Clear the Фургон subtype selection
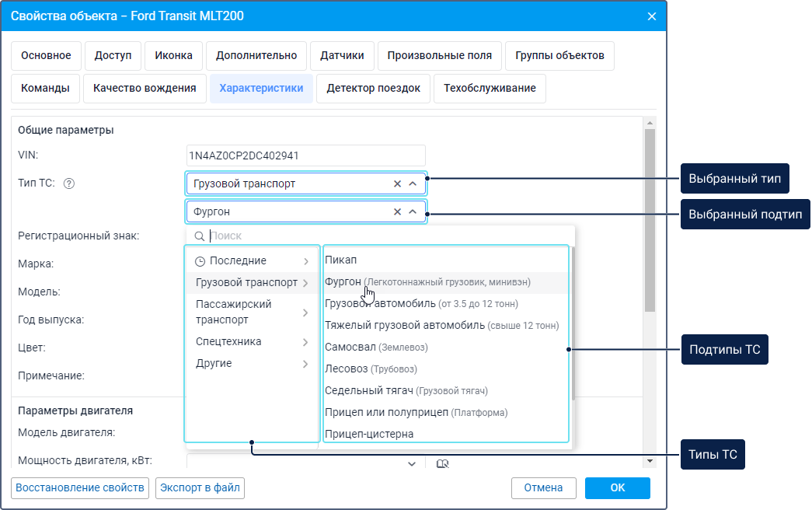 pyautogui.click(x=397, y=211)
